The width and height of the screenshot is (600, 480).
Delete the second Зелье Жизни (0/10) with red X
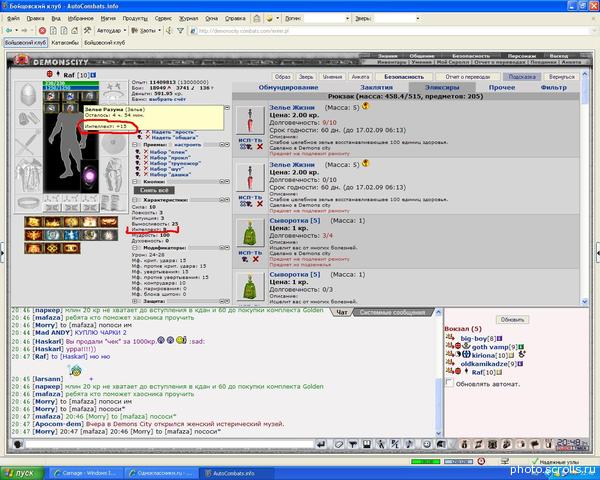coord(260,204)
